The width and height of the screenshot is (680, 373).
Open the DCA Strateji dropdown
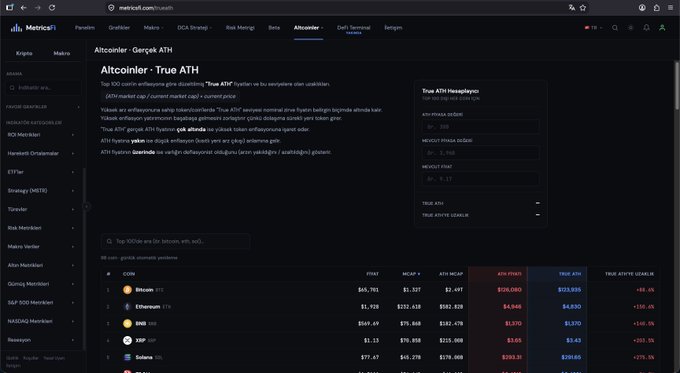tap(194, 28)
